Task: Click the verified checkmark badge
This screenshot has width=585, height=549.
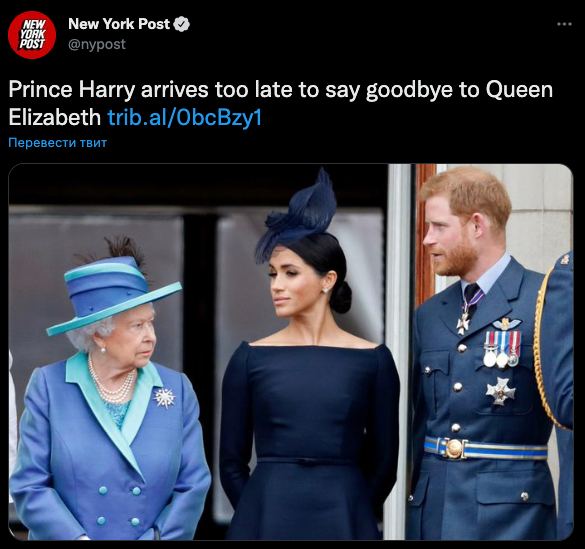Action: [x=182, y=24]
